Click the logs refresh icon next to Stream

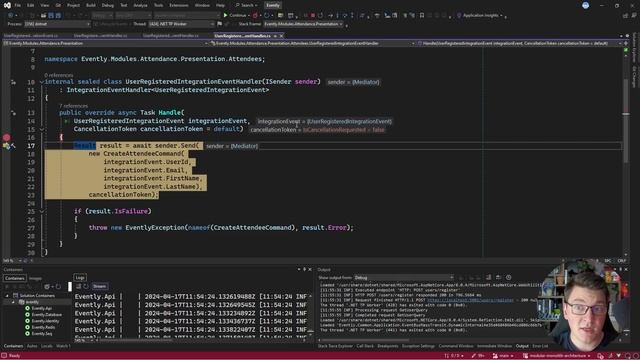(86, 287)
